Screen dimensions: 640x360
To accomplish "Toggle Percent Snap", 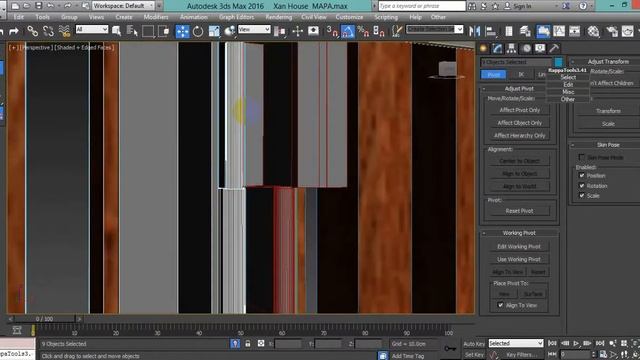I will click(x=363, y=31).
